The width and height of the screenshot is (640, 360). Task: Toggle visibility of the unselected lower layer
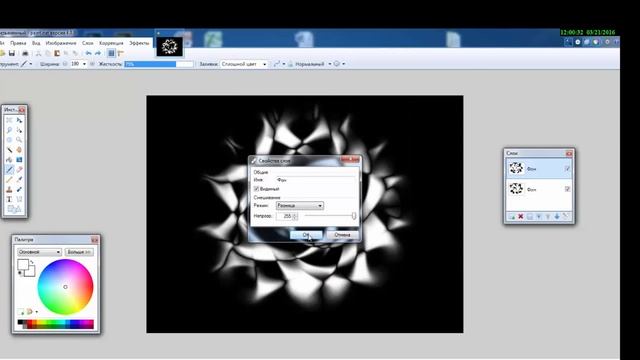coord(567,189)
